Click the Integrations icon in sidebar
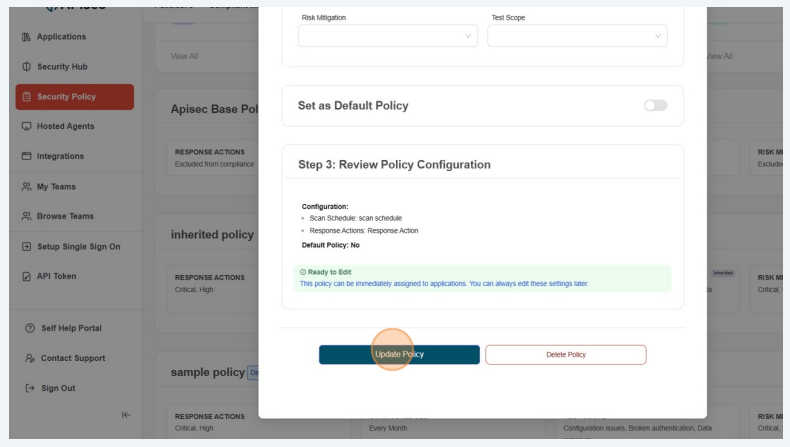Viewport: 790px width, 447px height. click(26, 156)
